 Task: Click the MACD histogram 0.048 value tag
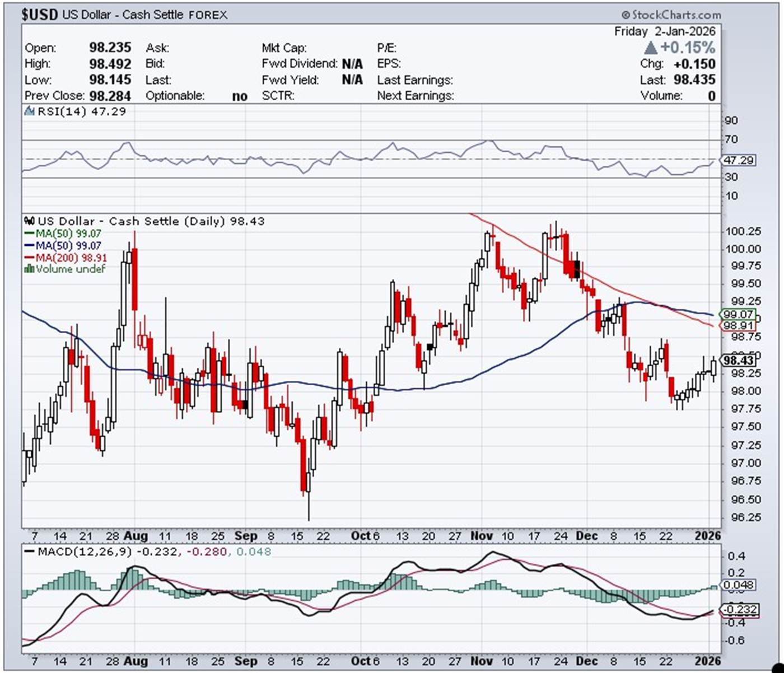[739, 585]
